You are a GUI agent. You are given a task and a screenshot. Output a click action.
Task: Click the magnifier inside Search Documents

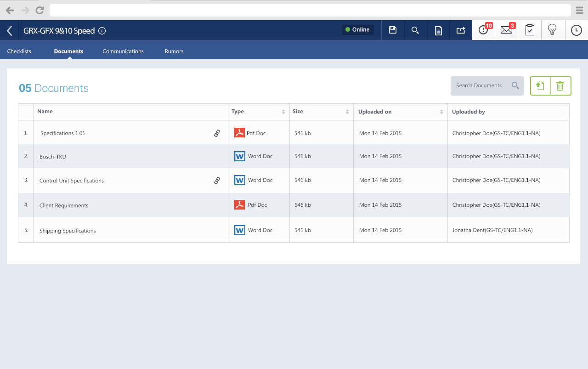point(515,85)
